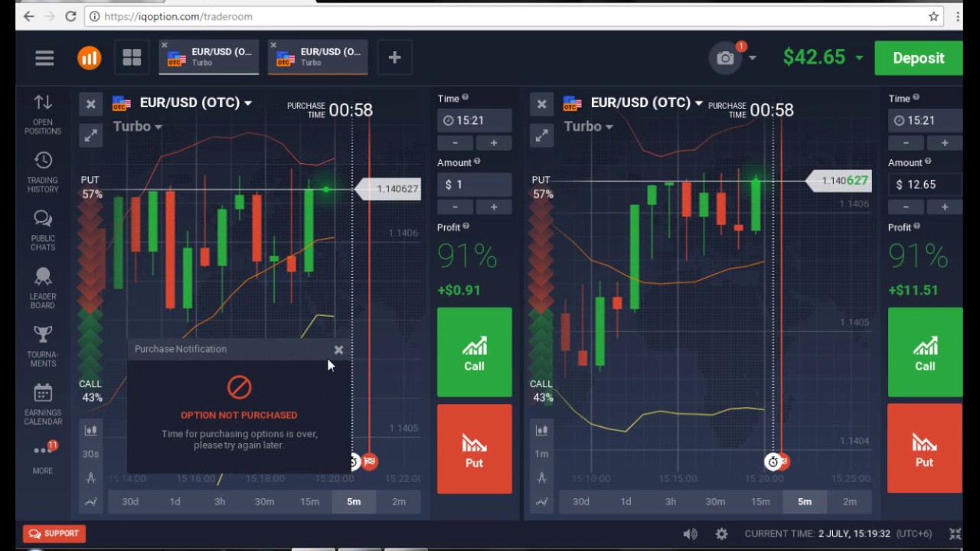Expand the left chart Turbo option type
The height and width of the screenshot is (551, 980).
138,126
